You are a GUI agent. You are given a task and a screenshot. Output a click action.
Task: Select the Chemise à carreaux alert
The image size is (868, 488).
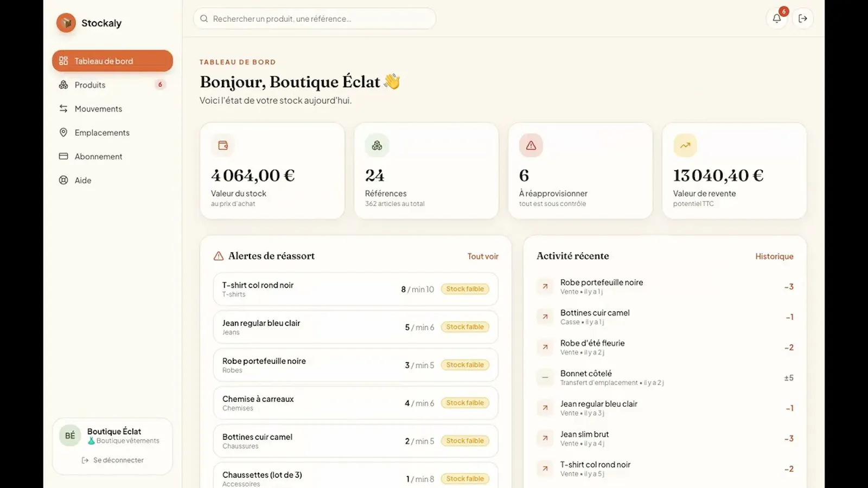[x=356, y=403]
